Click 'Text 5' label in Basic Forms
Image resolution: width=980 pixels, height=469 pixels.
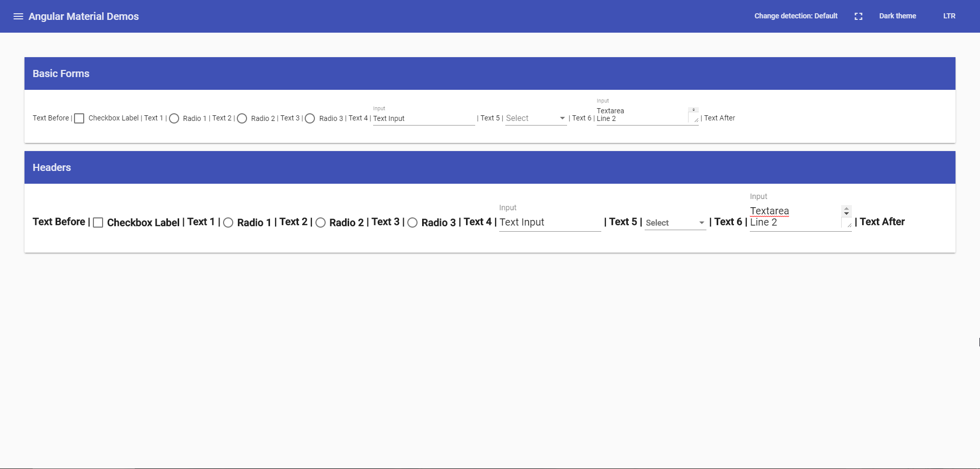click(x=490, y=118)
